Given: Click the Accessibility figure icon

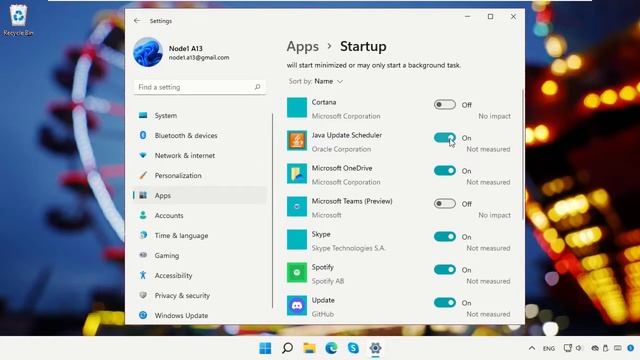Looking at the screenshot, I should (143, 275).
